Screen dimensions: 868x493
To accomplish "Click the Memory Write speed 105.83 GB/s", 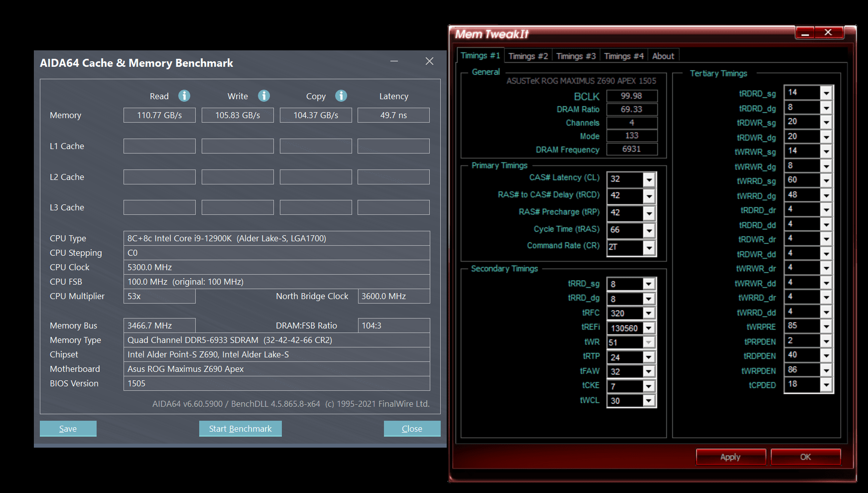I will pos(238,115).
